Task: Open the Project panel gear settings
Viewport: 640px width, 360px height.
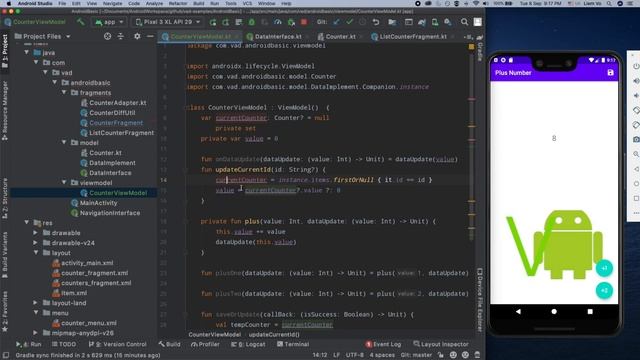Action: [x=137, y=36]
